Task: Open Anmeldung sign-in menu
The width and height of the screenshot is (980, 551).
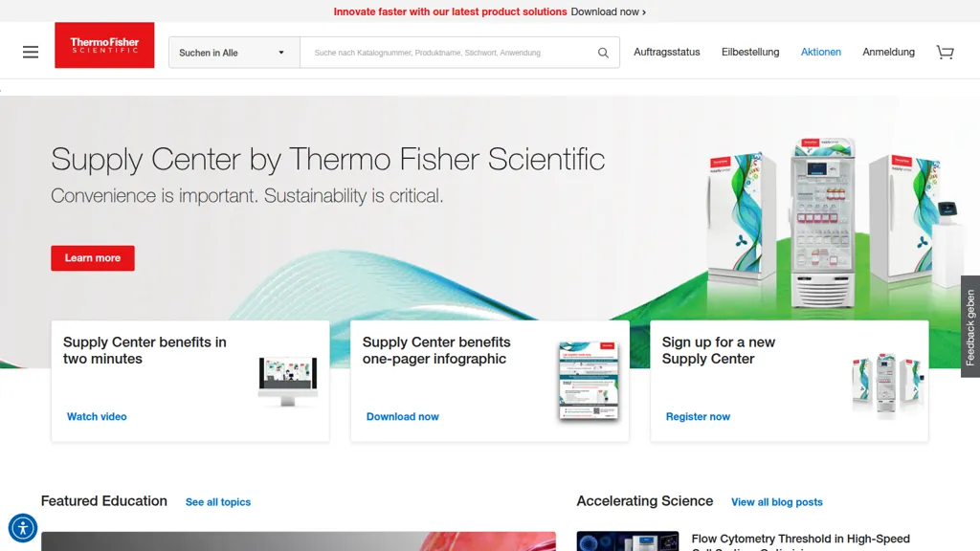Action: pos(888,52)
